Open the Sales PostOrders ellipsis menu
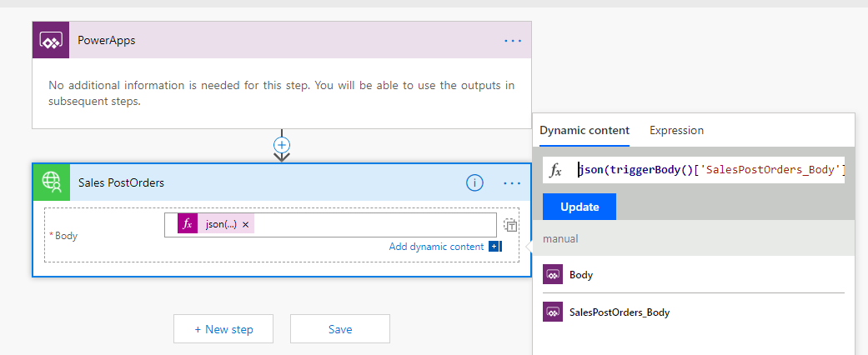The height and width of the screenshot is (355, 868). (513, 183)
